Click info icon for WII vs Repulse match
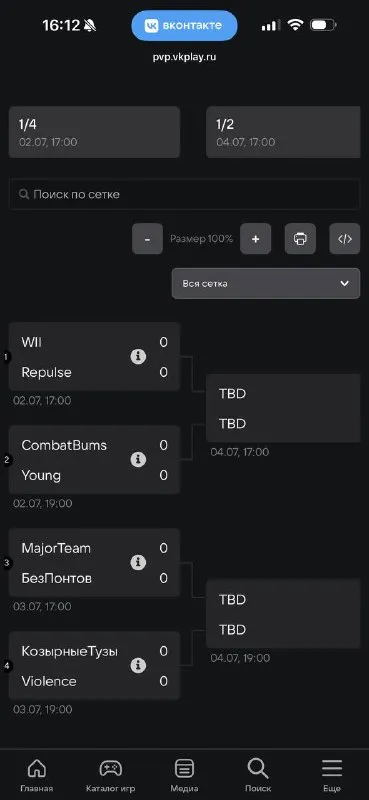The image size is (369, 800). coord(138,357)
